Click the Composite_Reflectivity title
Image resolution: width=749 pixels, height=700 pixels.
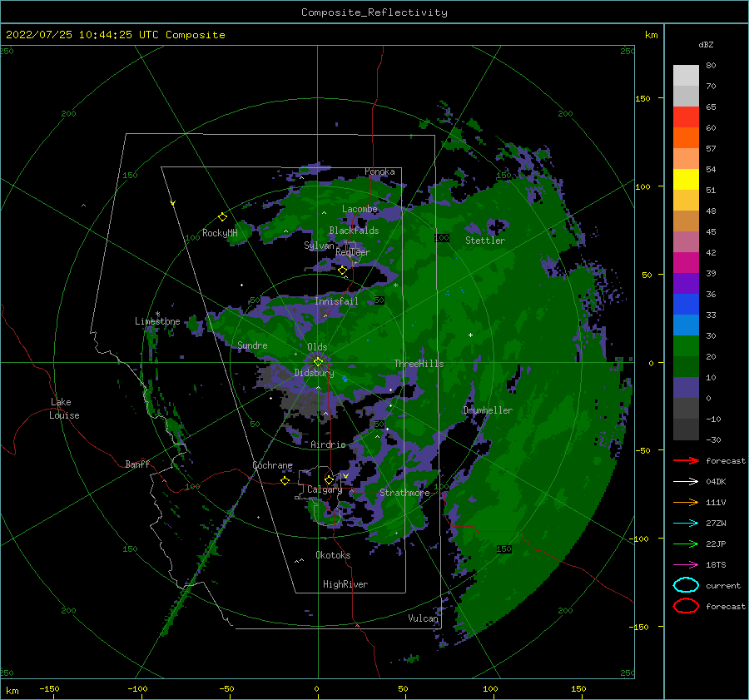point(374,12)
